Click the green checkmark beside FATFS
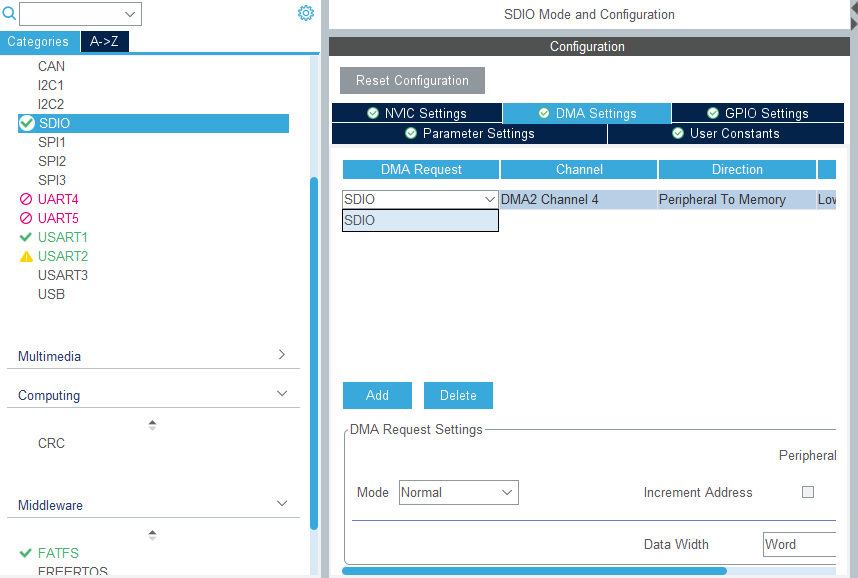858x578 pixels. point(26,553)
